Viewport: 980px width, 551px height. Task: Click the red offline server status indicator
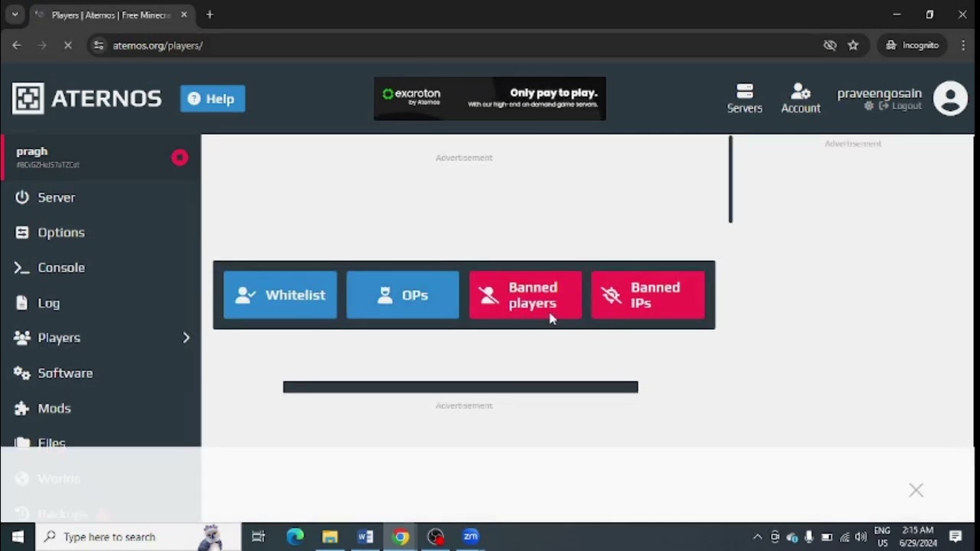point(180,158)
